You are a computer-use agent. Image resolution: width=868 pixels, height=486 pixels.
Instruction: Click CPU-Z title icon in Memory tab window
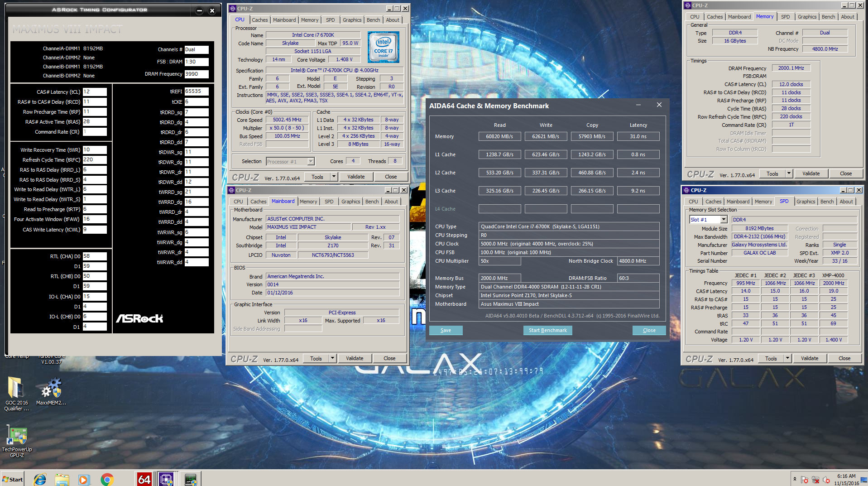(x=687, y=5)
